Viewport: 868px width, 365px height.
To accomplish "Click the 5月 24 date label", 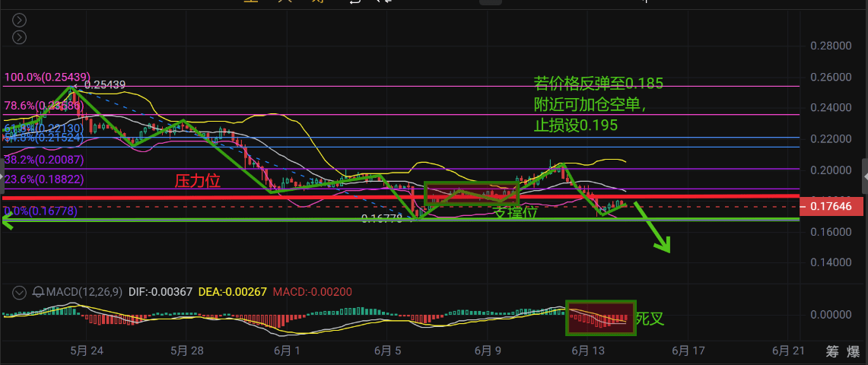I will tap(87, 351).
